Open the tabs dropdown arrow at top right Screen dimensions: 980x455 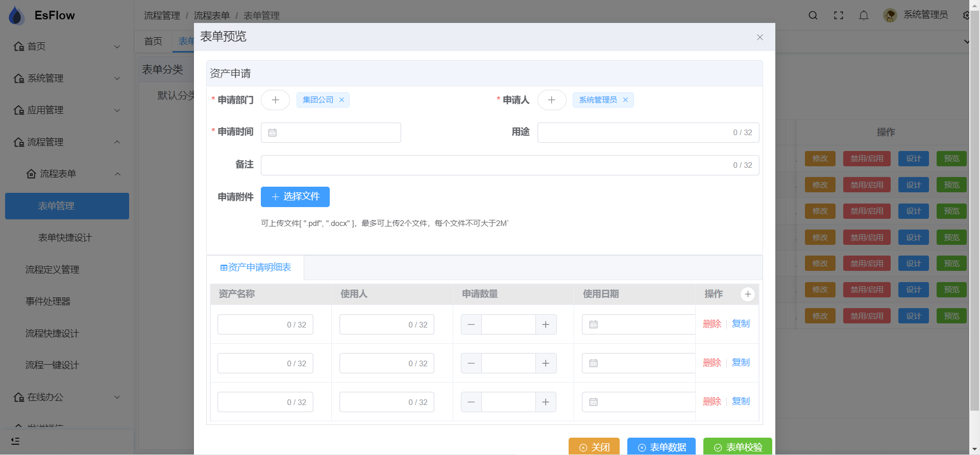pyautogui.click(x=966, y=41)
